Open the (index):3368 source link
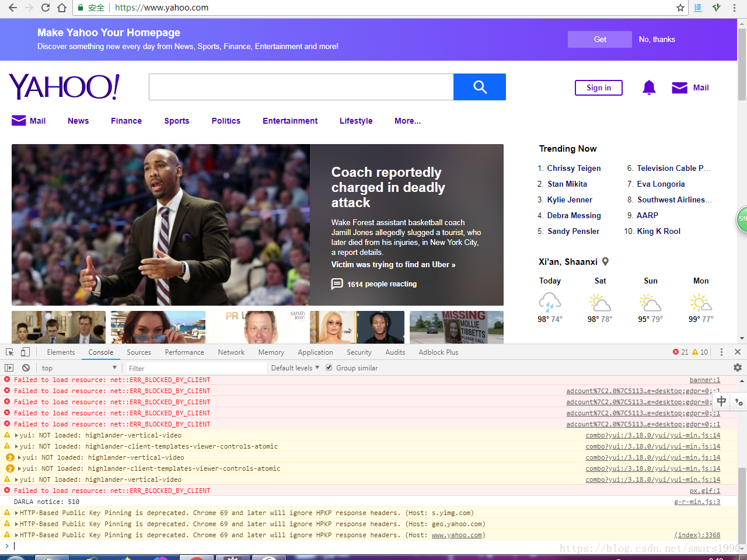The image size is (747, 560). click(697, 535)
